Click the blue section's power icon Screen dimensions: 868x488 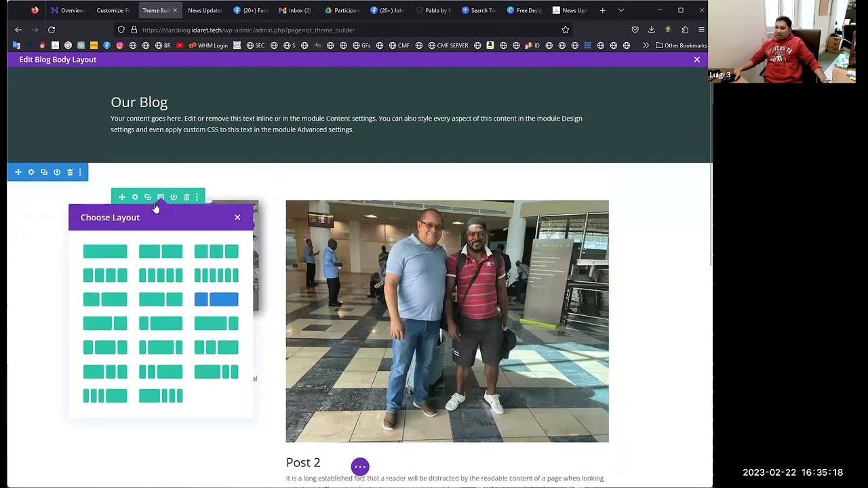(x=57, y=172)
